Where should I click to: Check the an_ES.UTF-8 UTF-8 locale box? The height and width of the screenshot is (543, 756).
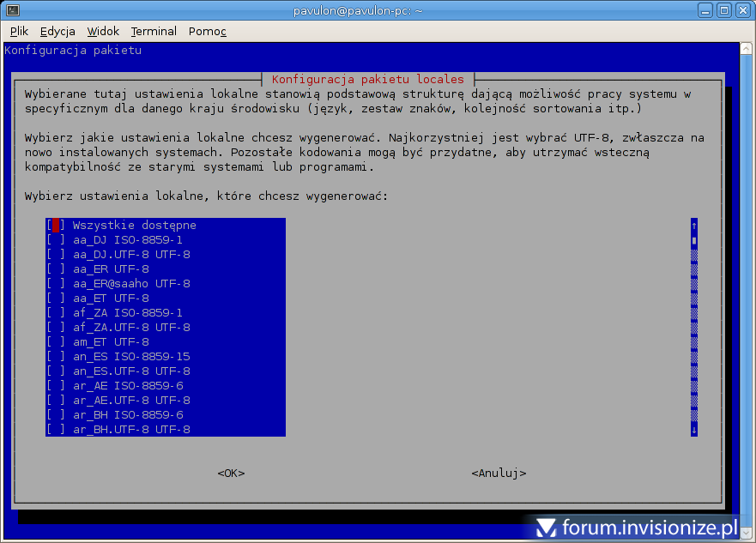point(56,371)
